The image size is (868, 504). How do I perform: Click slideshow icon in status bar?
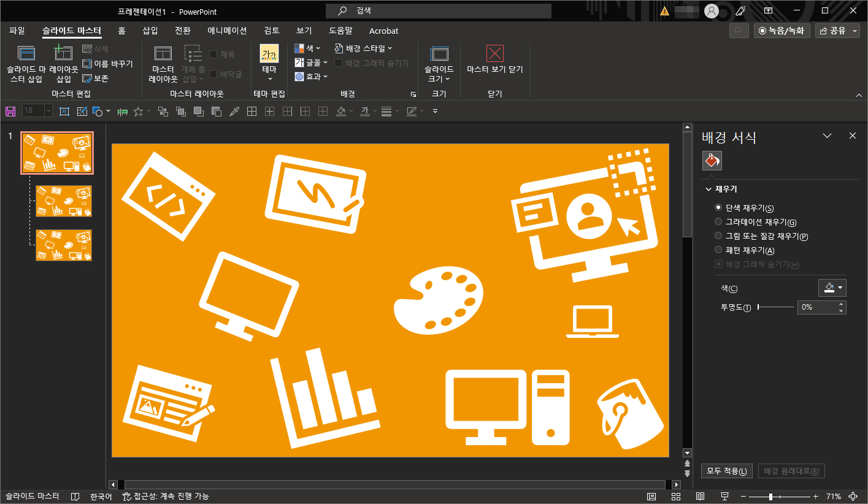(724, 496)
